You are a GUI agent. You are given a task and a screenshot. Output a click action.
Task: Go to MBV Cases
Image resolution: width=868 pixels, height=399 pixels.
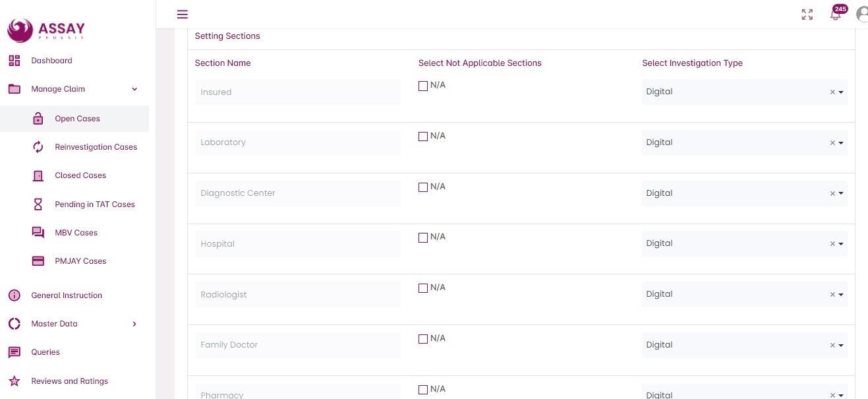(76, 233)
